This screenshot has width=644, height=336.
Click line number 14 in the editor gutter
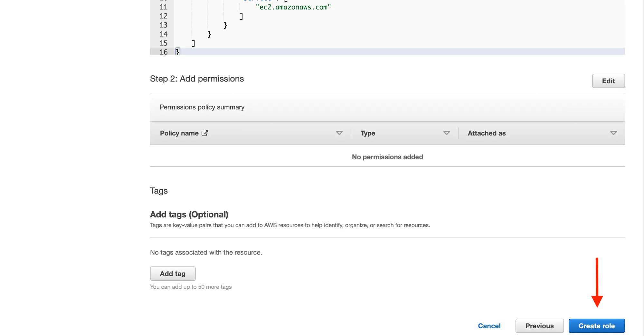(164, 34)
